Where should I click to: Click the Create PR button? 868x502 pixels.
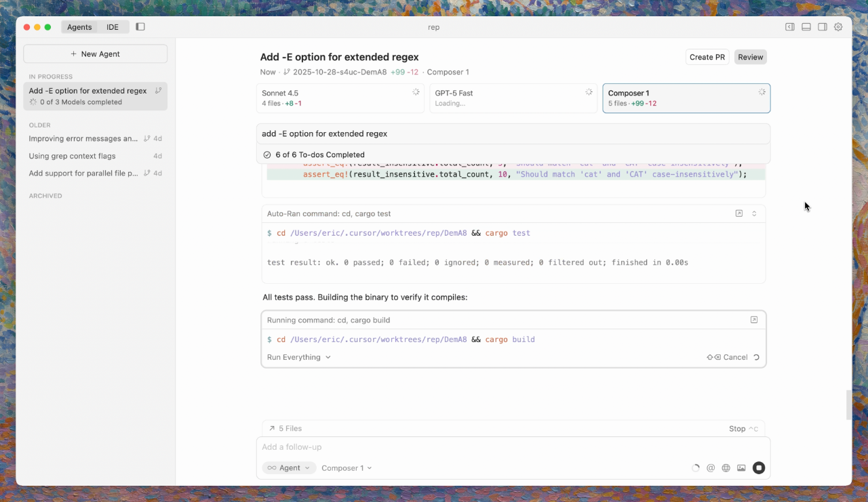707,57
